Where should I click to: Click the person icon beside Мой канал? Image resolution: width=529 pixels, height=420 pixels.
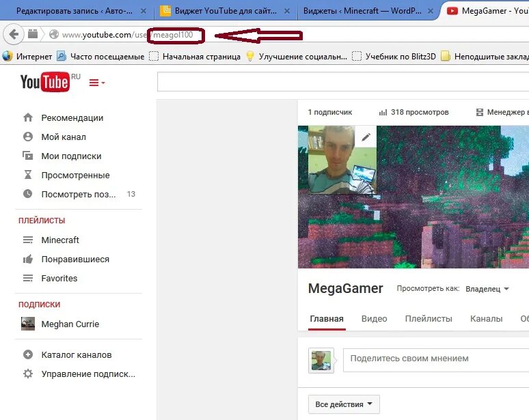[x=28, y=137]
